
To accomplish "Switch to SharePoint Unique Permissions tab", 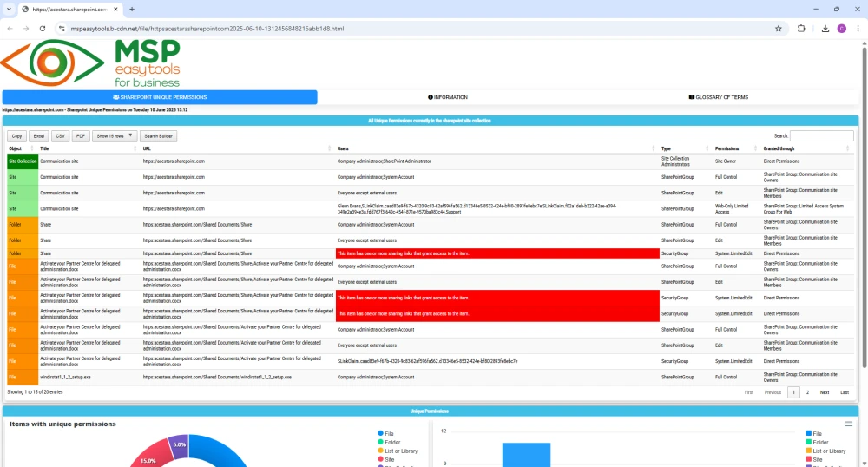I will pos(160,97).
